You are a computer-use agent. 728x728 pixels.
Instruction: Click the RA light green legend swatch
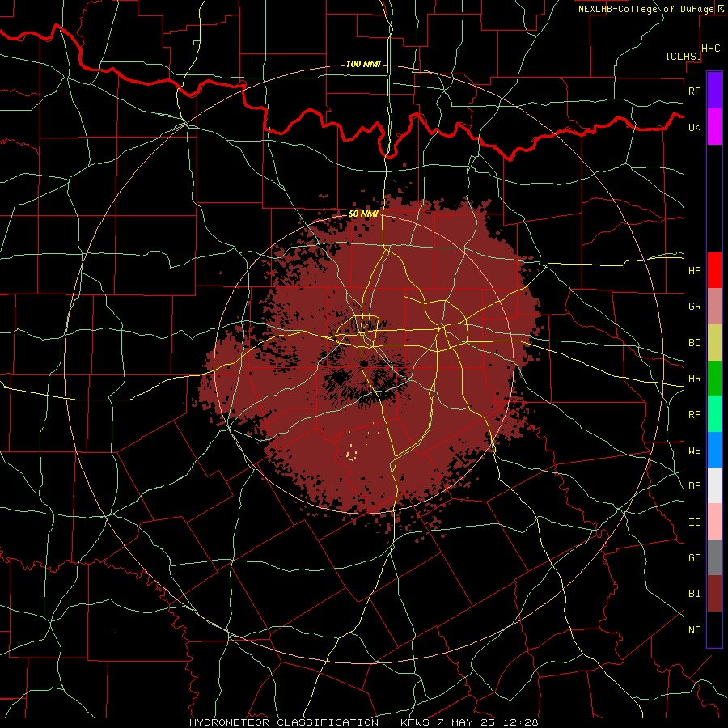point(714,414)
